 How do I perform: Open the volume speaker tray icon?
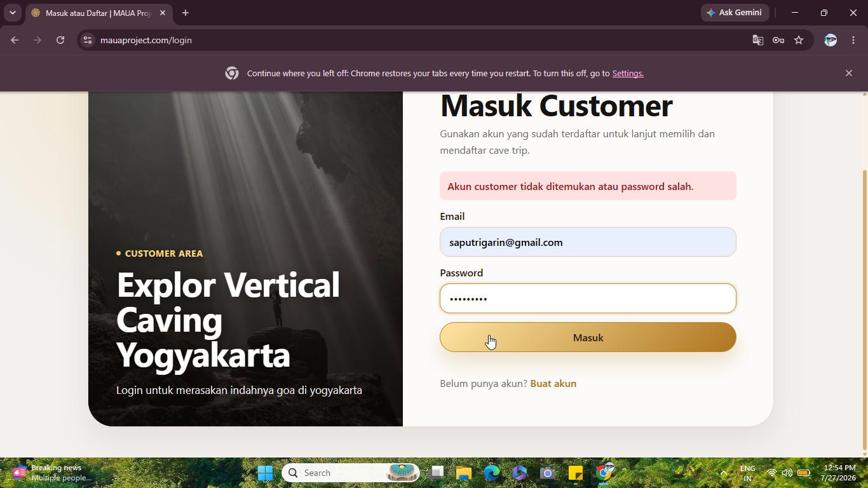click(x=787, y=473)
